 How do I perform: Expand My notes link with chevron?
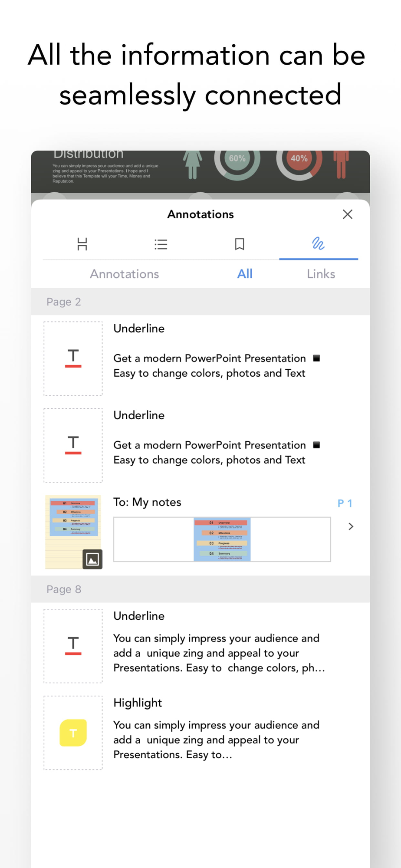point(351,526)
